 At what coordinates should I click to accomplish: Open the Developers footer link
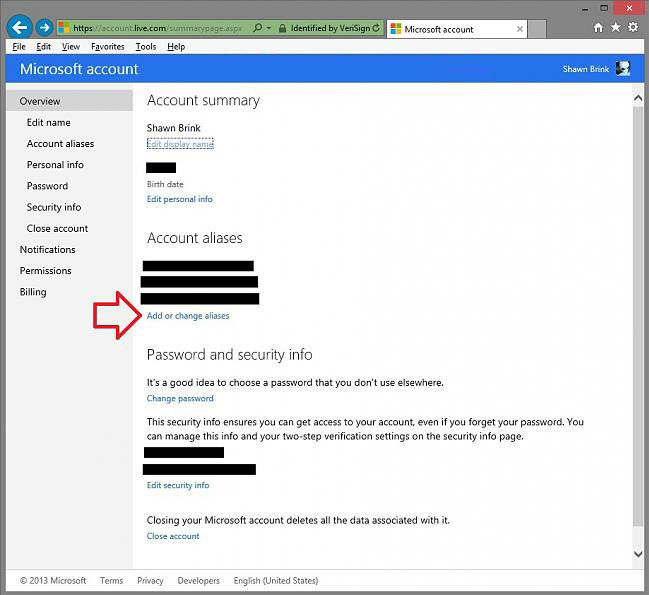199,581
